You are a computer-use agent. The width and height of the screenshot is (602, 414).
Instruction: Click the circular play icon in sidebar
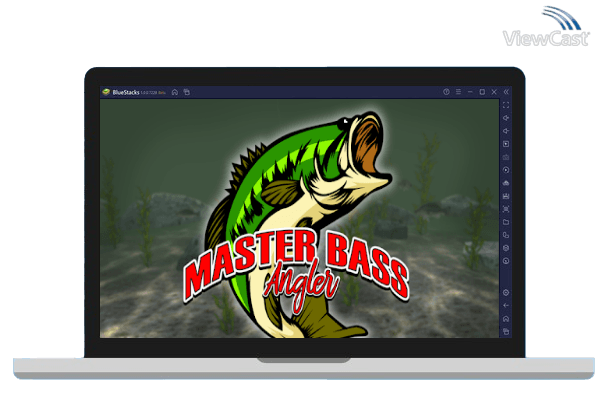pos(506,170)
